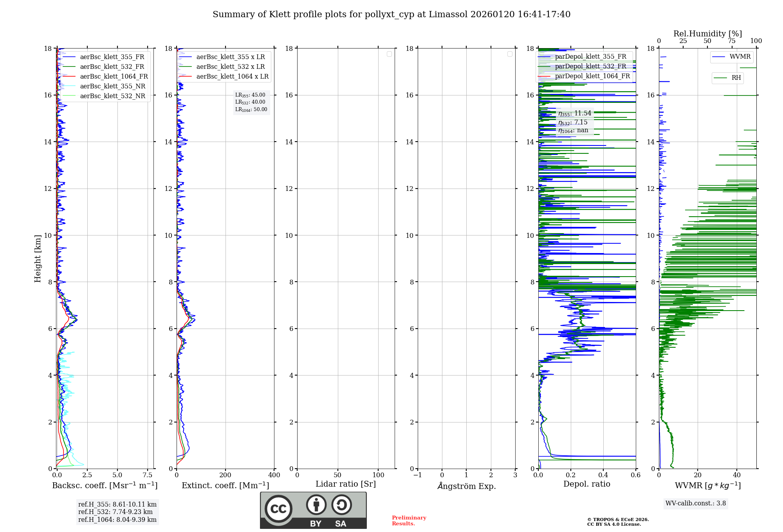Click the WV-calib.const. 3.8 annotation box
Viewport: 783px width, 532px height.
tap(695, 503)
